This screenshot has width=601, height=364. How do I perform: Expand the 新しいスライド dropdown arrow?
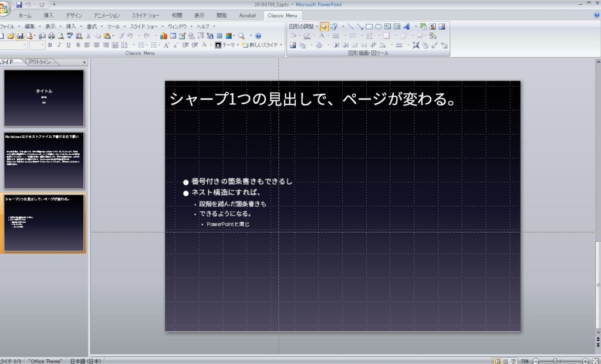click(x=281, y=45)
